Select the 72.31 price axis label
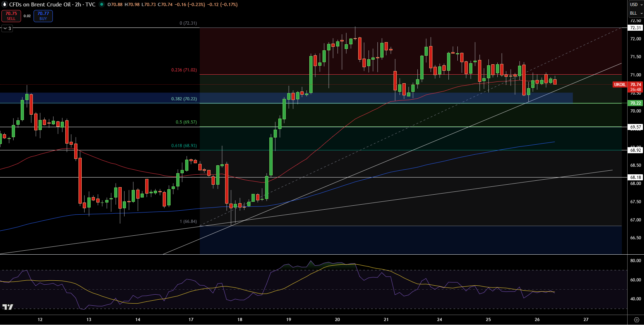This screenshot has height=325, width=644. click(x=635, y=28)
